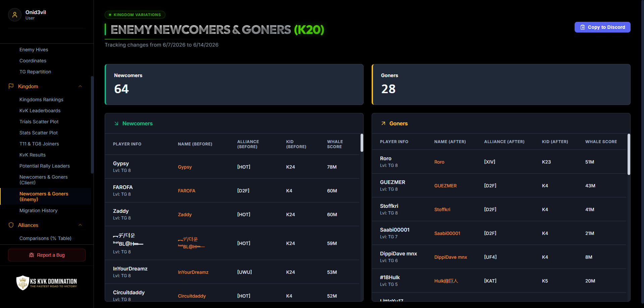Click the bug icon in Report a Bug
Screen dimensions: 644x308
(32, 255)
